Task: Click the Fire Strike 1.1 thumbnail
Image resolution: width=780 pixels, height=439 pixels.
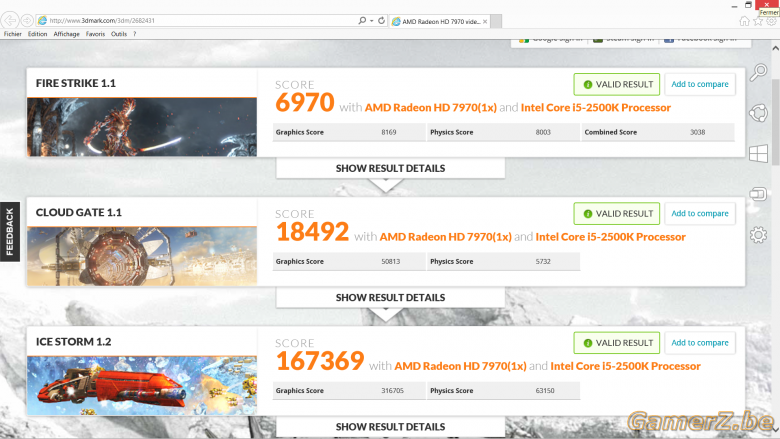Action: (142, 127)
